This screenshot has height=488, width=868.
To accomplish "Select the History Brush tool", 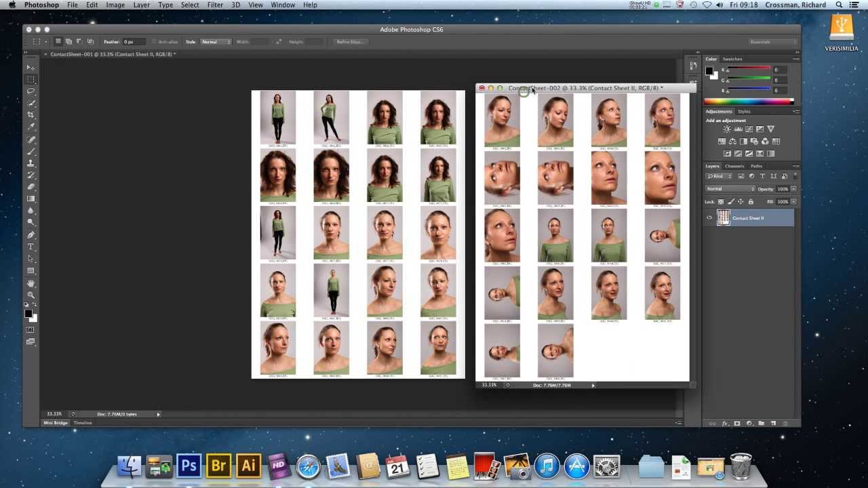I will tap(31, 175).
